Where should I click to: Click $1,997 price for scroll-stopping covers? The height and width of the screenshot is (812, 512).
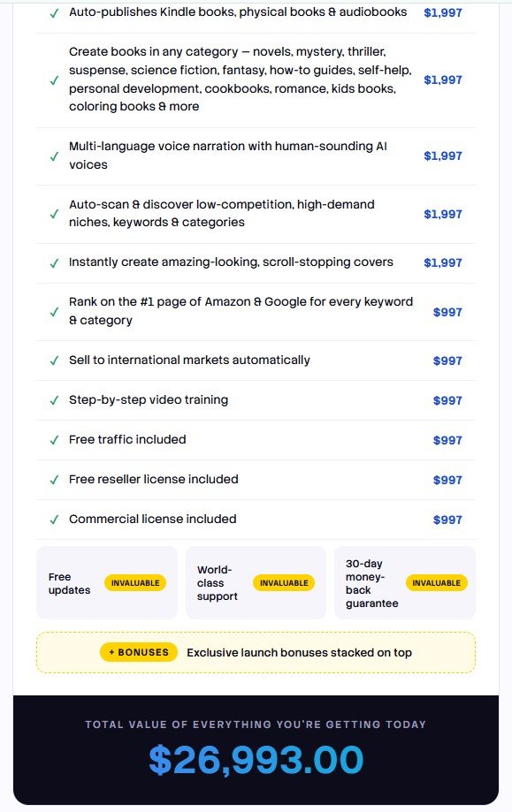point(442,263)
